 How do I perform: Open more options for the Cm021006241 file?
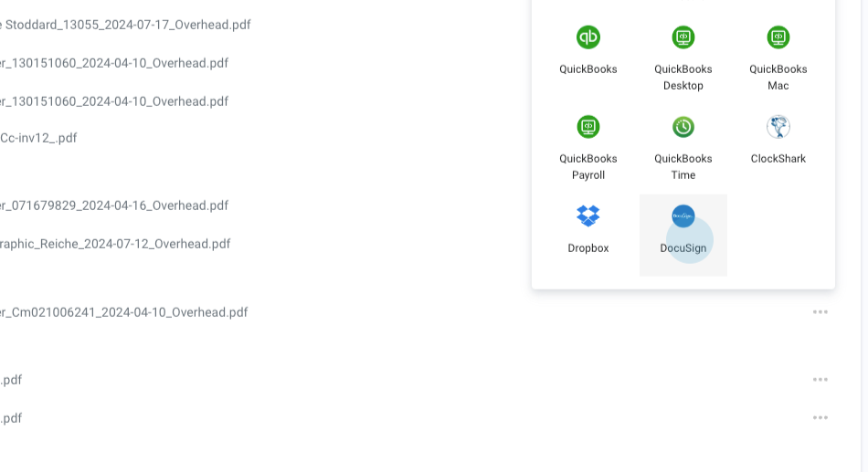pos(820,312)
